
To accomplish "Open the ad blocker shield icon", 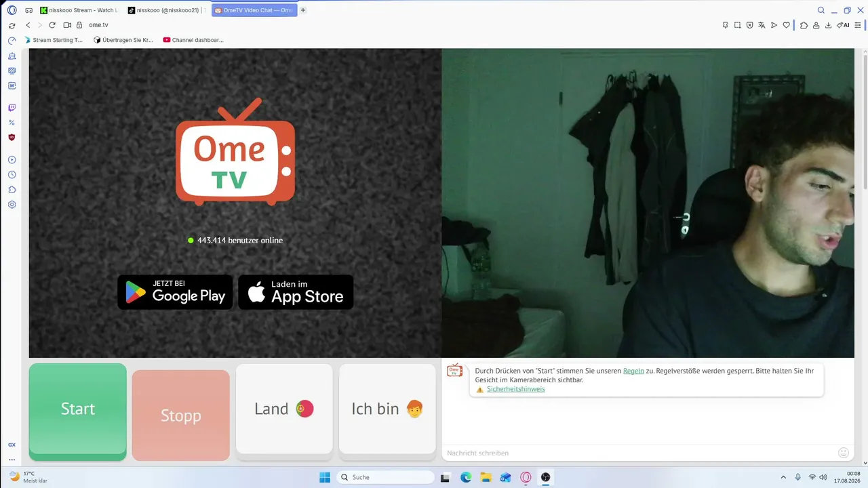I will pos(749,25).
